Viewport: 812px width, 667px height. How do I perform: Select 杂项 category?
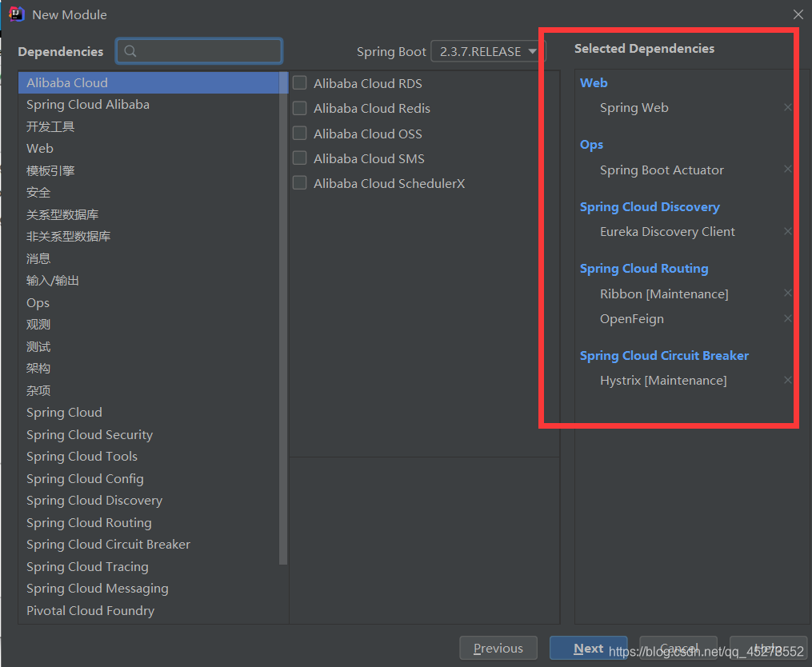click(x=149, y=391)
